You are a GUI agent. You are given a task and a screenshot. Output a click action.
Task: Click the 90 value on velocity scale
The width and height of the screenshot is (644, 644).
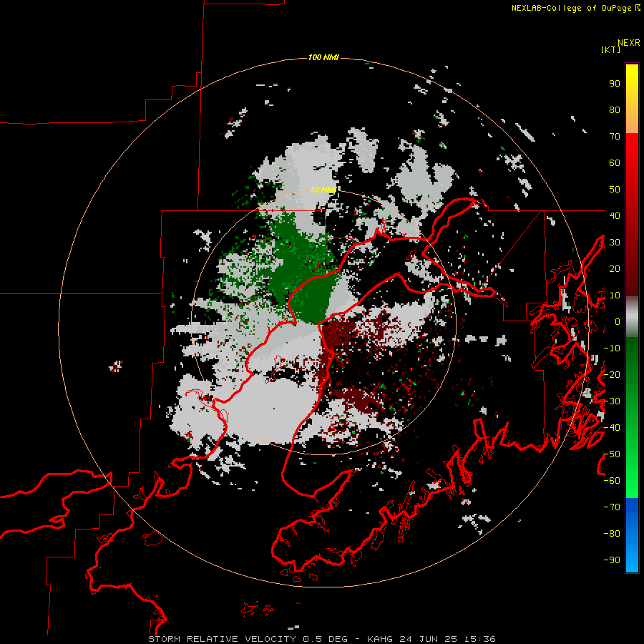pyautogui.click(x=615, y=84)
